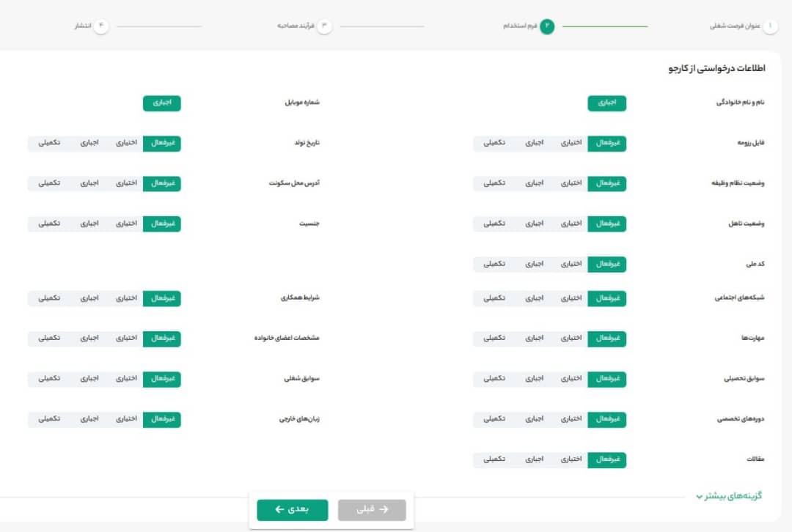Select غیرفعال for مقالات
The image size is (792, 532).
607,459
